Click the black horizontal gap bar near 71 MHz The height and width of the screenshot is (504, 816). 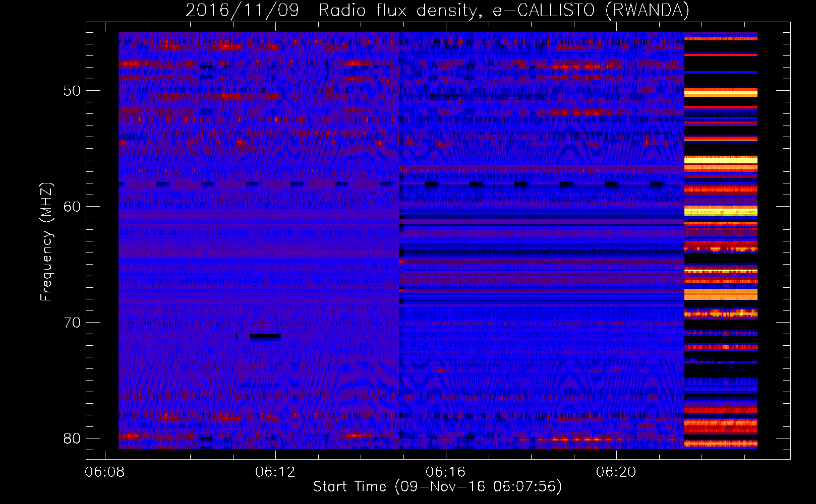[x=265, y=337]
